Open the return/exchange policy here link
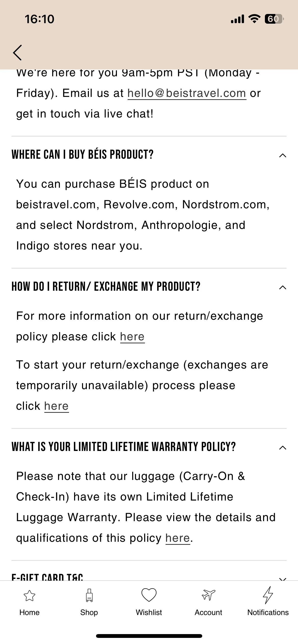Image resolution: width=298 pixels, height=644 pixels. coord(132,337)
